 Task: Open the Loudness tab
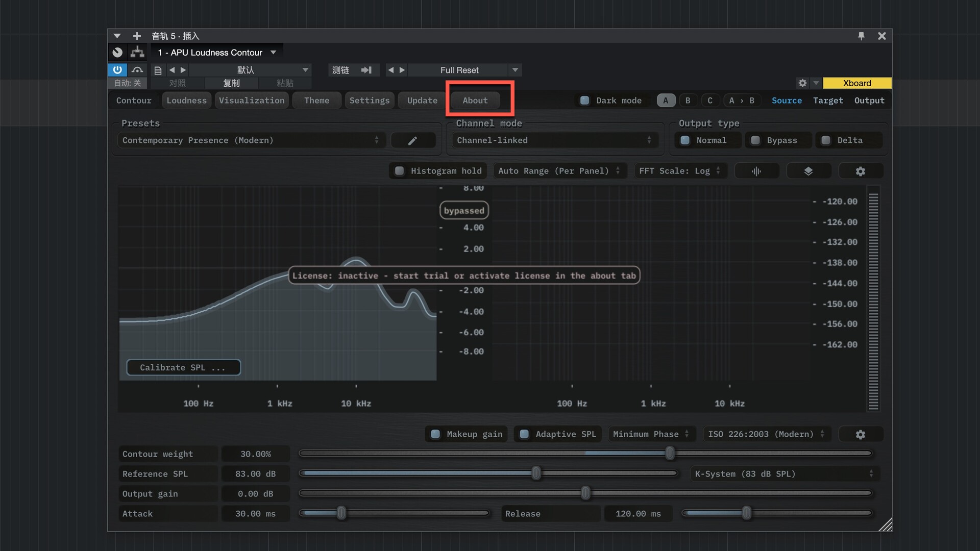[x=186, y=101]
